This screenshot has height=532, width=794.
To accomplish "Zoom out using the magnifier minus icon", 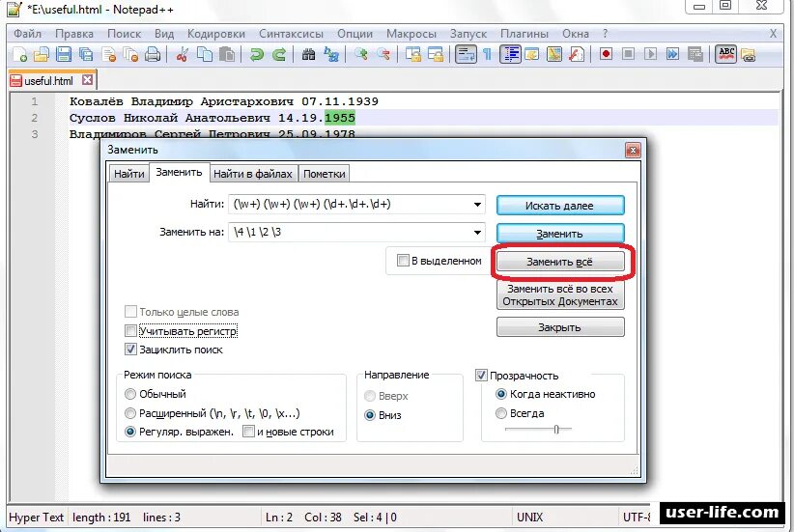I will point(383,54).
